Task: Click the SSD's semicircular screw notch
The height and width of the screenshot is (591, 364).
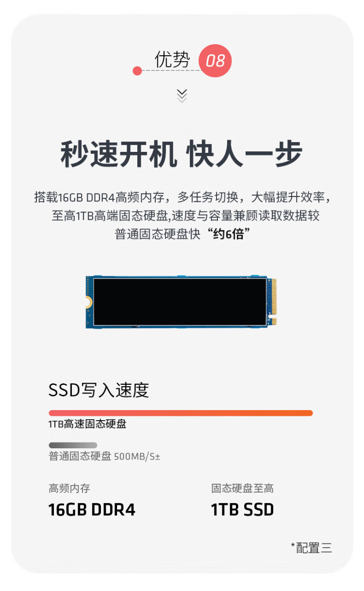Action: 88,302
